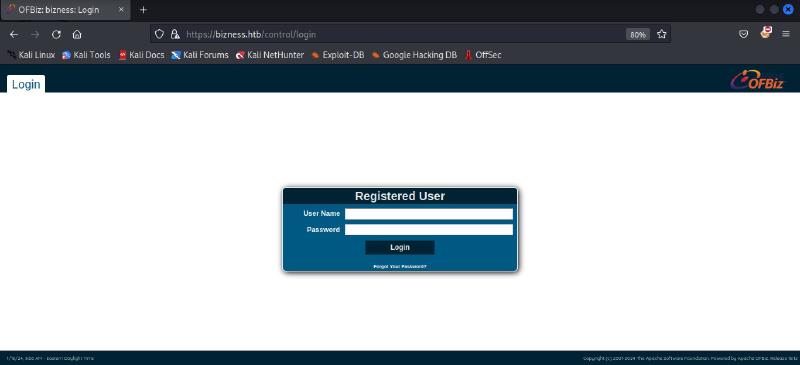Open the Pocket save icon
This screenshot has width=800, height=365.
(744, 34)
